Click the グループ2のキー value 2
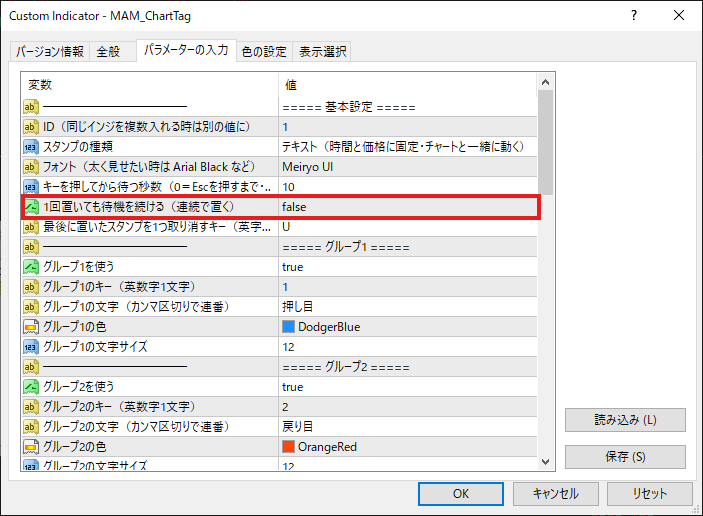 coord(408,407)
